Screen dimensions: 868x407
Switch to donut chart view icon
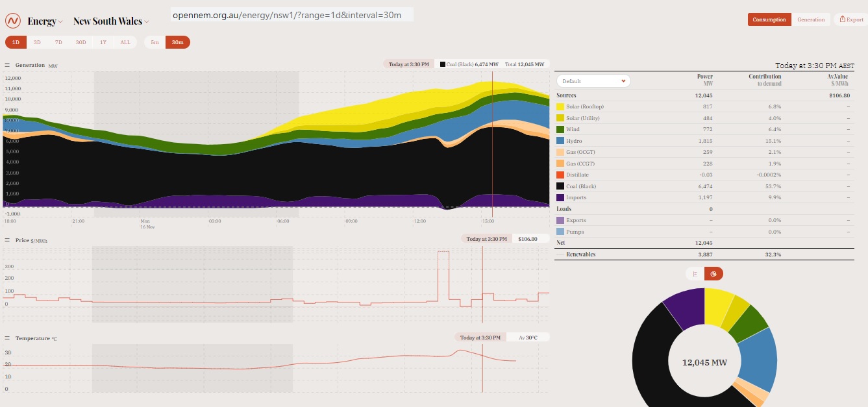pyautogui.click(x=713, y=273)
